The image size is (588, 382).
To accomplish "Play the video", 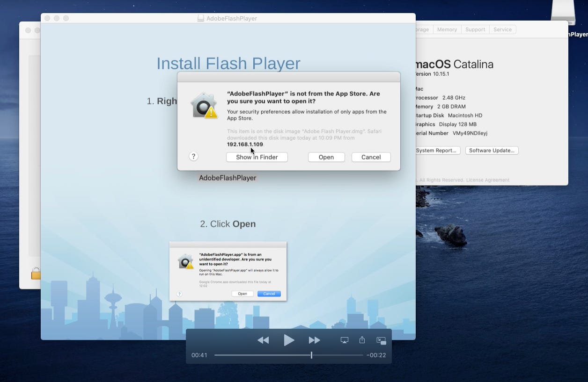I will pos(289,340).
